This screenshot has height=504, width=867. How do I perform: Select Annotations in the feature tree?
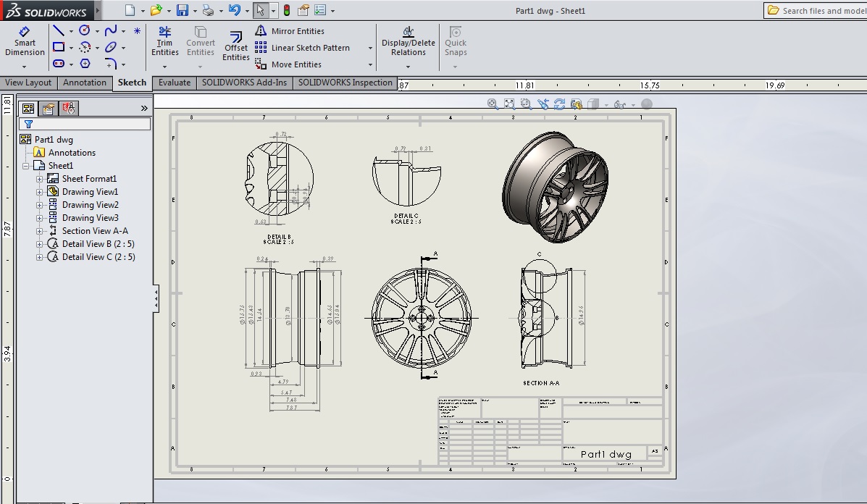coord(64,153)
